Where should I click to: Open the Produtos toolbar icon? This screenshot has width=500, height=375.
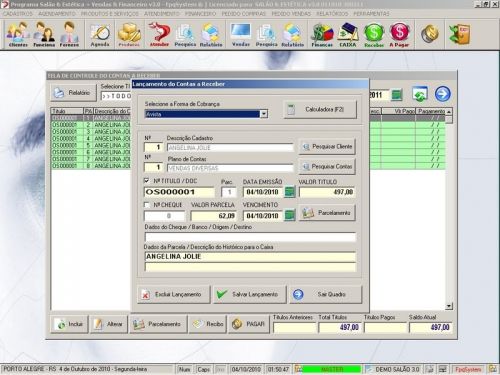coord(129,34)
